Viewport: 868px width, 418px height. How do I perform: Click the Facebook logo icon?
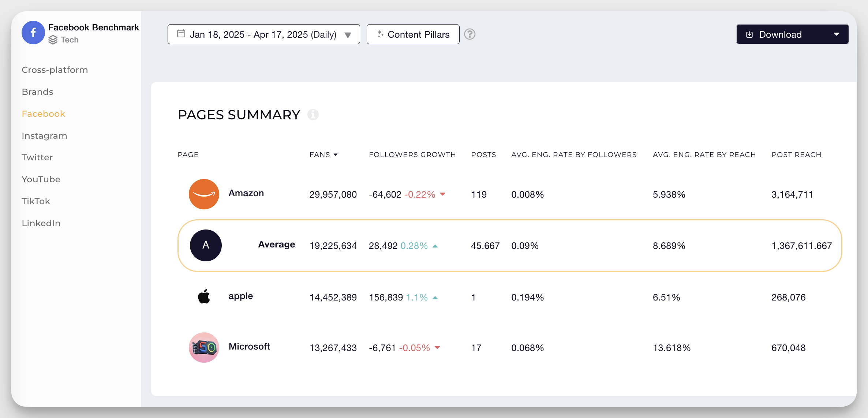click(33, 33)
